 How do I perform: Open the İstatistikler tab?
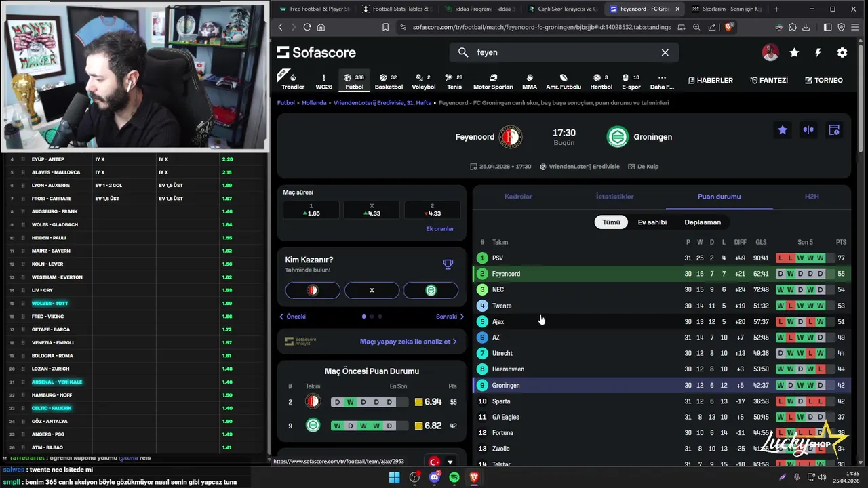coord(614,197)
